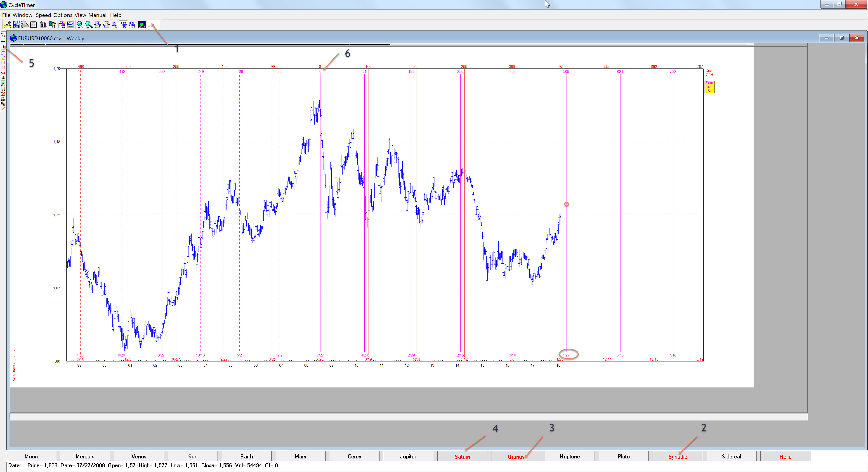Open the Options menu
868x472 pixels.
click(x=63, y=15)
